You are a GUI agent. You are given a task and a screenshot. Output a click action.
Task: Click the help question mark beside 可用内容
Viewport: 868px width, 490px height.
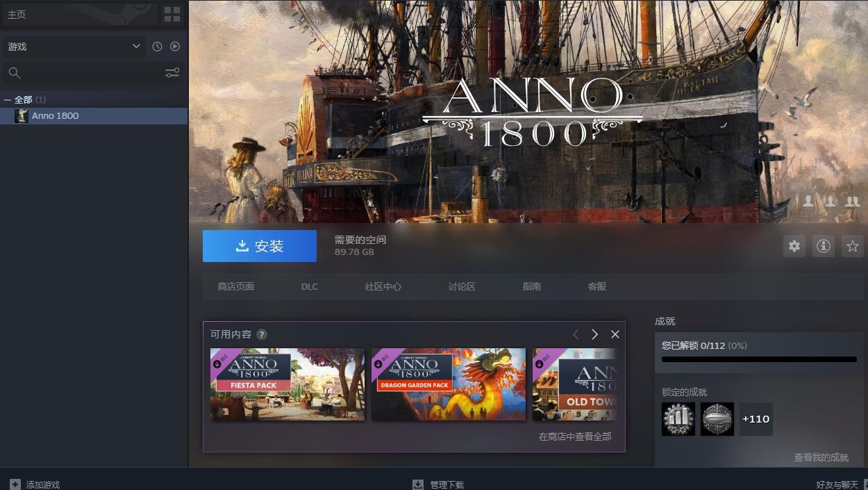pos(262,334)
